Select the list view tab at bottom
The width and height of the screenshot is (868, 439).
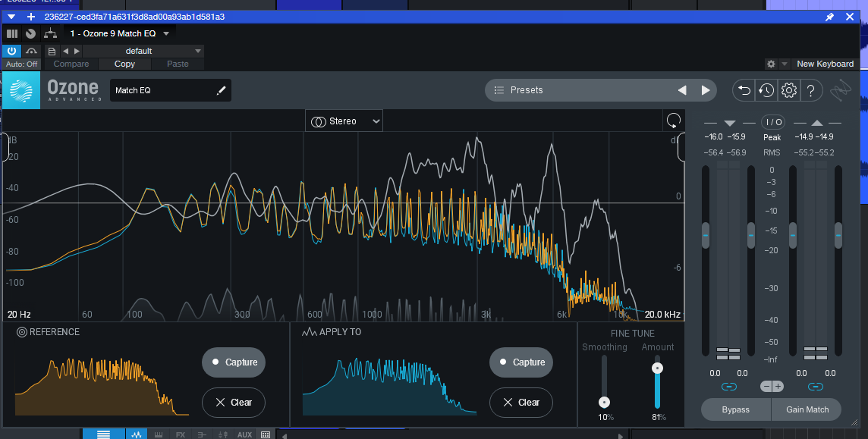tap(103, 434)
